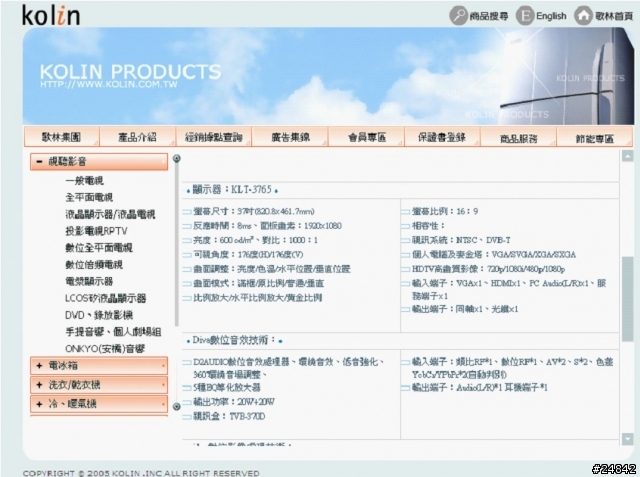Click content scrollbar up arrow
Image resolution: width=640 pixels, height=477 pixels.
pyautogui.click(x=627, y=155)
